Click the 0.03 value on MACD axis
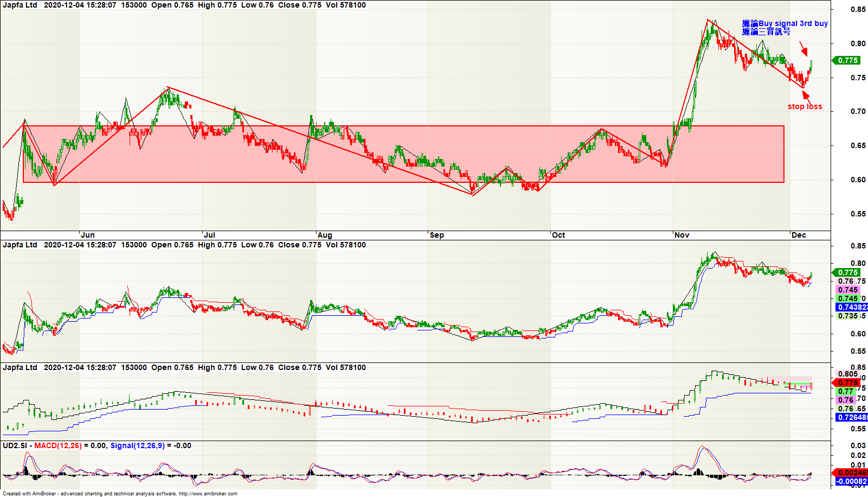 pyautogui.click(x=858, y=445)
